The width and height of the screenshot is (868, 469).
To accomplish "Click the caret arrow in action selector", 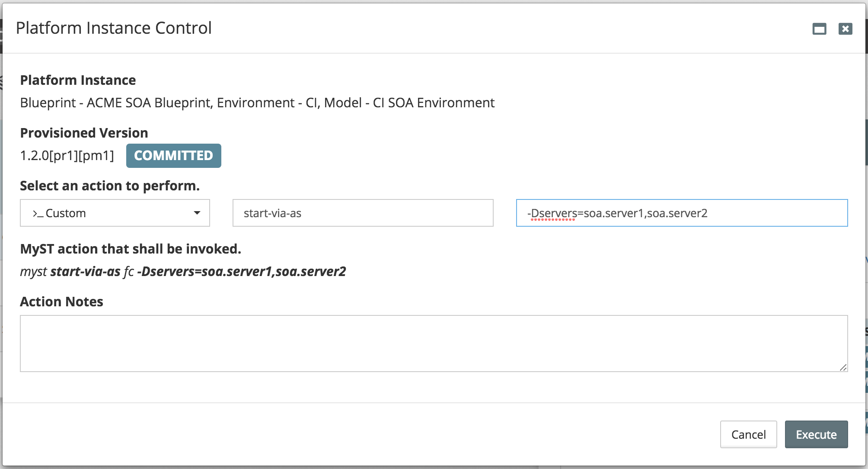I will coord(197,213).
